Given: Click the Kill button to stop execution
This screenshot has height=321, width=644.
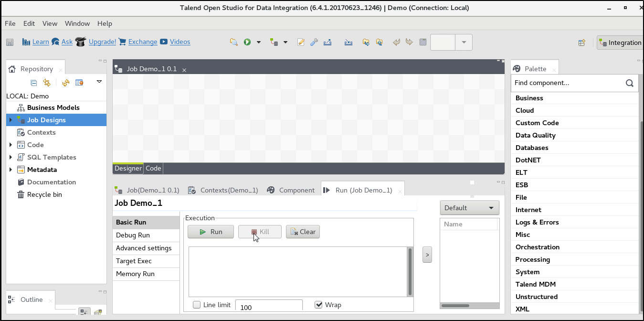Looking at the screenshot, I should point(260,232).
